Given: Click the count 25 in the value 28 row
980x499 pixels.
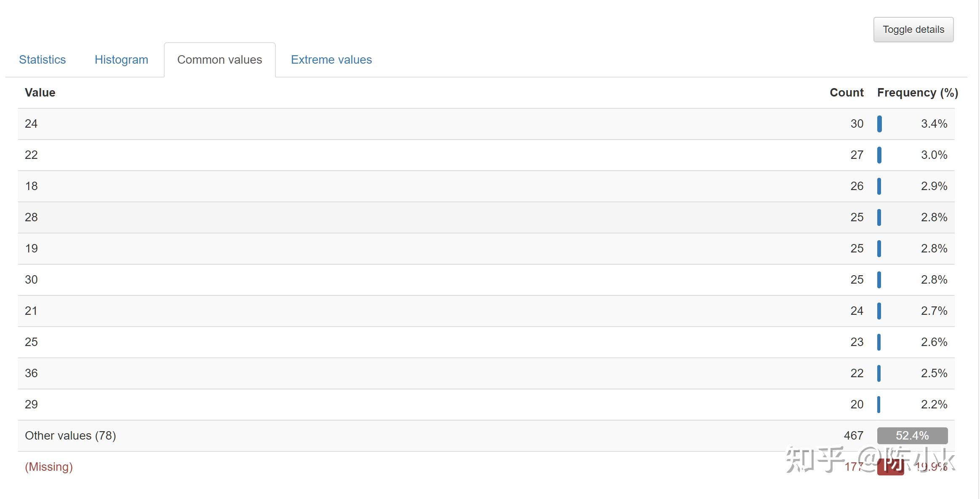Looking at the screenshot, I should [857, 217].
